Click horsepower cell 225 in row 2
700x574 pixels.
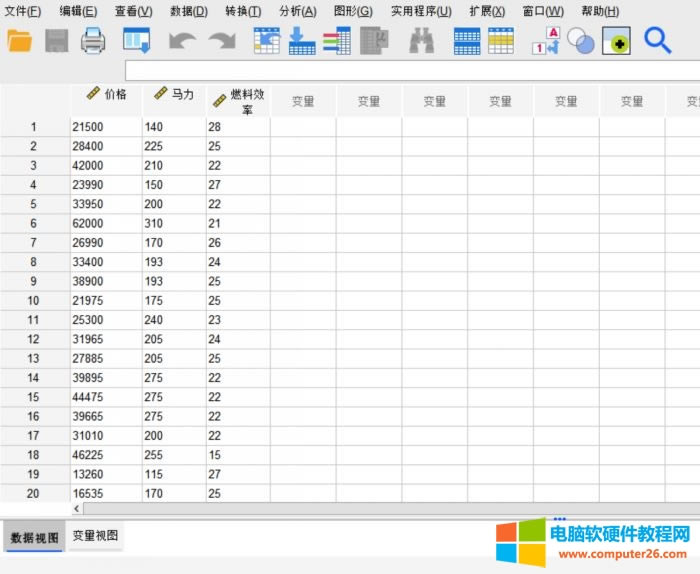pos(174,146)
